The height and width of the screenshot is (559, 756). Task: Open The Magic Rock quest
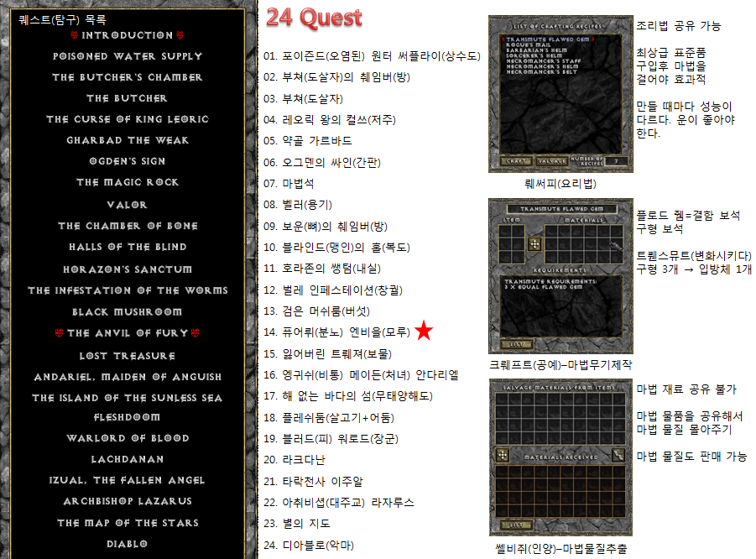point(128,182)
